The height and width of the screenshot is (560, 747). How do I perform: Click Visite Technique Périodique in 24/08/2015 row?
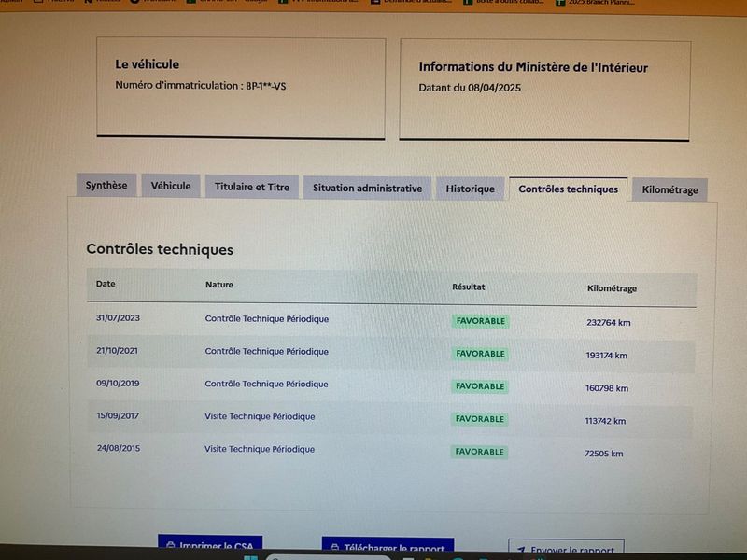[x=260, y=449]
